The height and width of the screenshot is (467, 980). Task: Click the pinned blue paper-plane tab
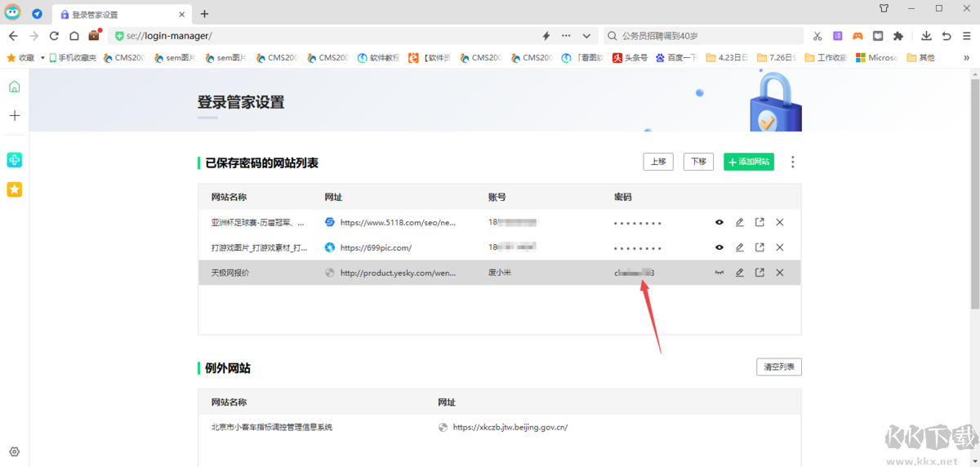[37, 14]
